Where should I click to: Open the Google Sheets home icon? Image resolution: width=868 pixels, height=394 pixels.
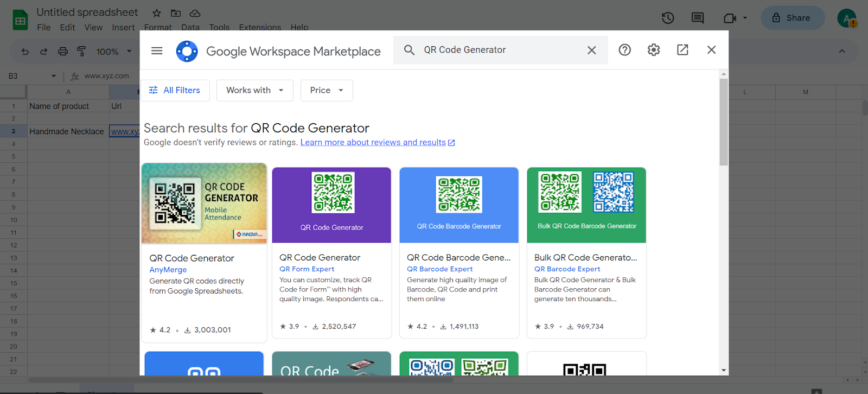[x=20, y=20]
